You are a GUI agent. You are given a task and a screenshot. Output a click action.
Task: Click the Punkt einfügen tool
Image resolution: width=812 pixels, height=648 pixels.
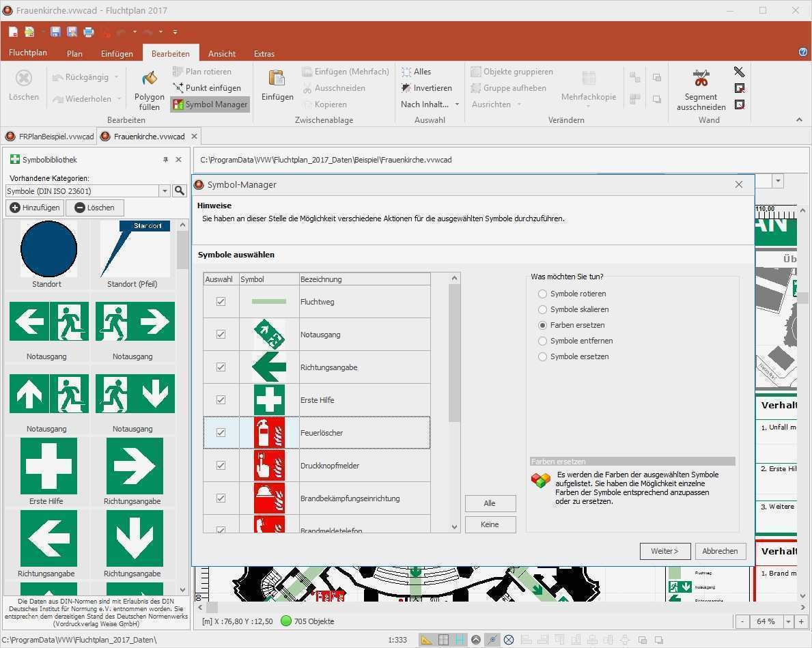[x=207, y=87]
